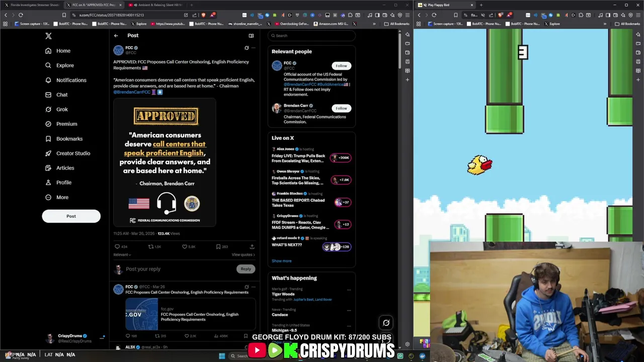Viewport: 644px width, 362px height.
Task: Click repost icon showing 315 on reply
Action: (157, 336)
